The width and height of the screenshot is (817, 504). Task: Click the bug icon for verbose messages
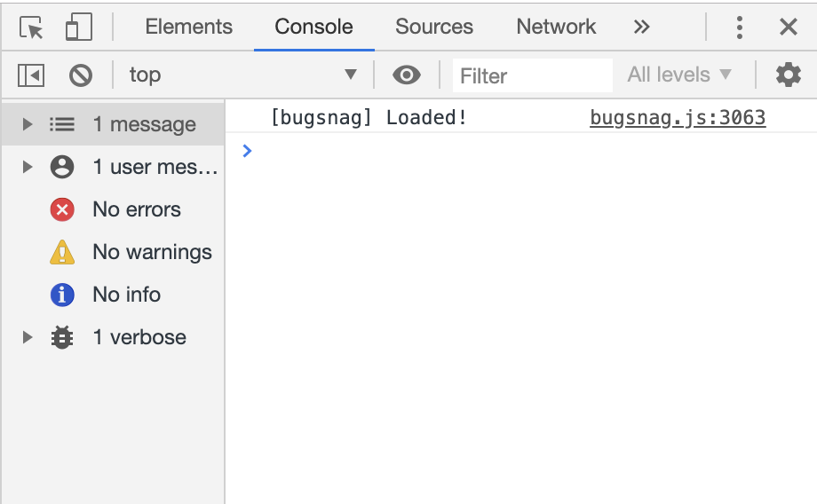point(62,337)
